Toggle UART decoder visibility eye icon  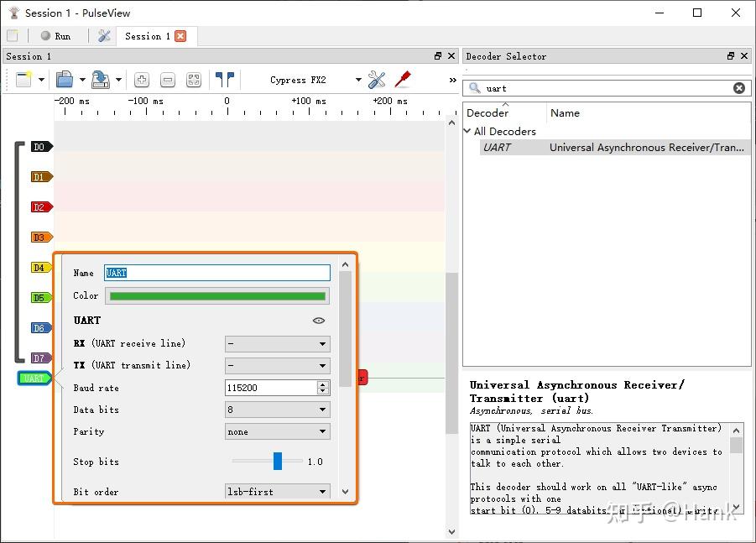318,321
